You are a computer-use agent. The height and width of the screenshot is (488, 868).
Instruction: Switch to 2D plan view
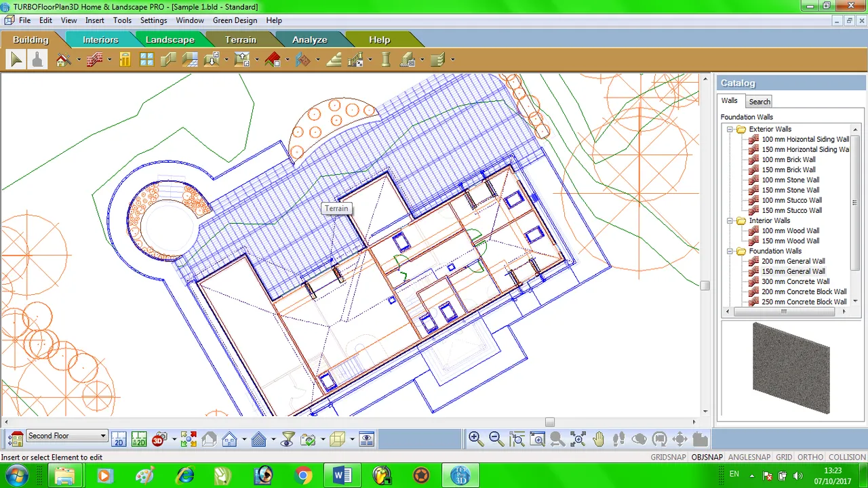pos(119,439)
